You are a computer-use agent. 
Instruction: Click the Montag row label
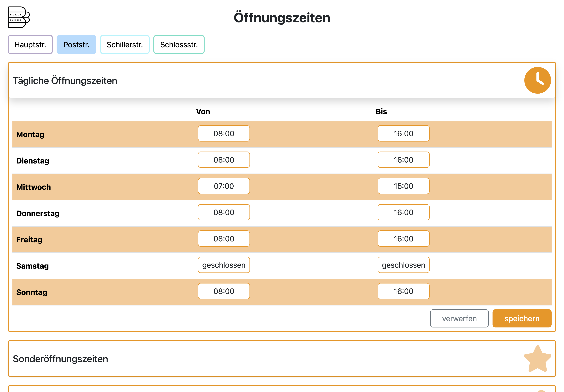pyautogui.click(x=30, y=134)
